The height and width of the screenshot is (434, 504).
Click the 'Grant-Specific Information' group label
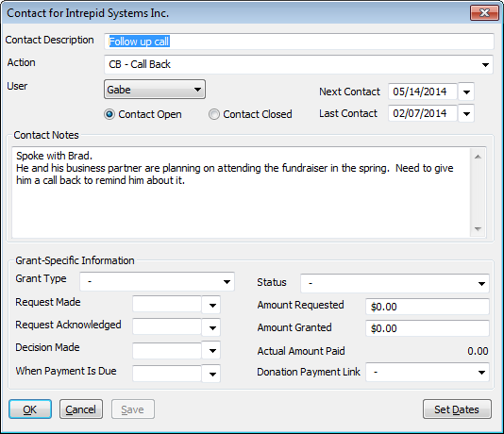[x=75, y=260]
